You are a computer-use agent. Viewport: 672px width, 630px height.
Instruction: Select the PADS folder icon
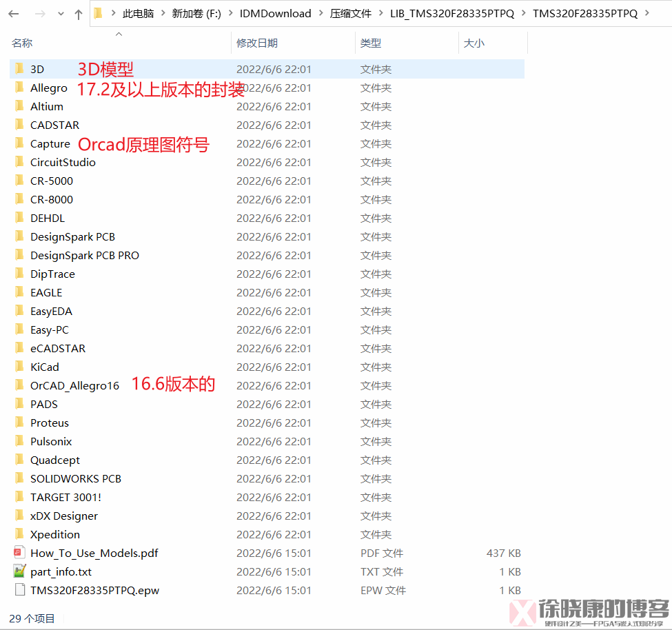point(19,404)
